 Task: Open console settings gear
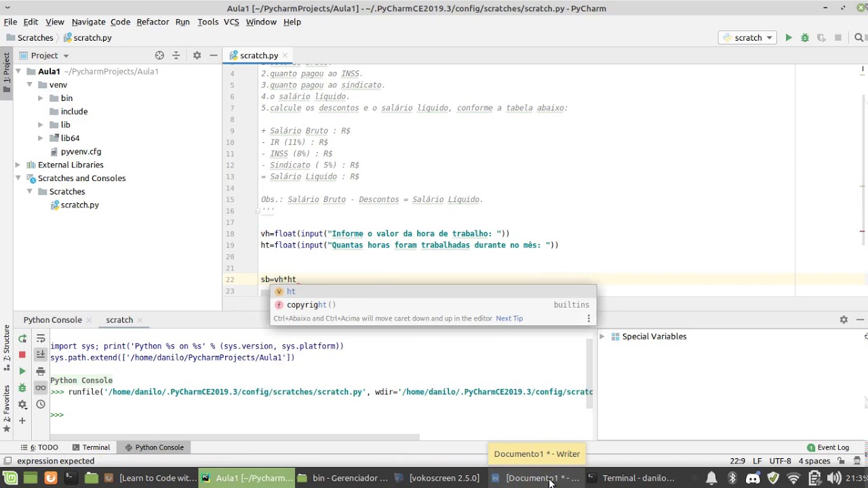tap(22, 405)
